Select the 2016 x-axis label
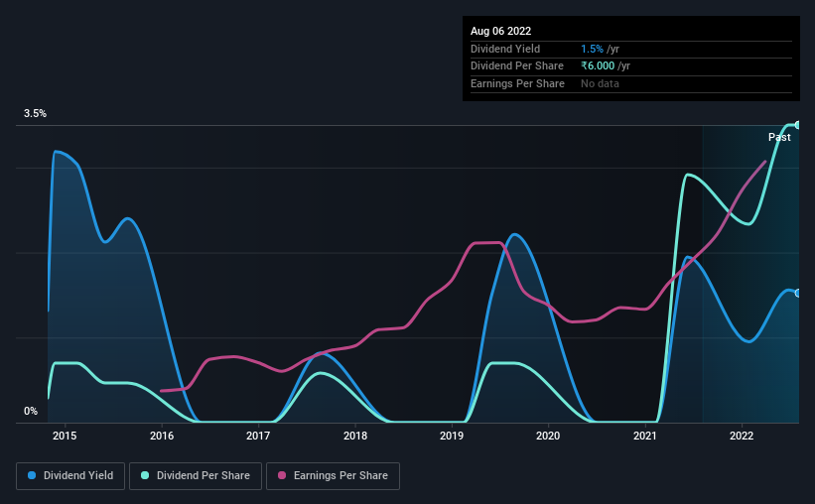 (162, 436)
